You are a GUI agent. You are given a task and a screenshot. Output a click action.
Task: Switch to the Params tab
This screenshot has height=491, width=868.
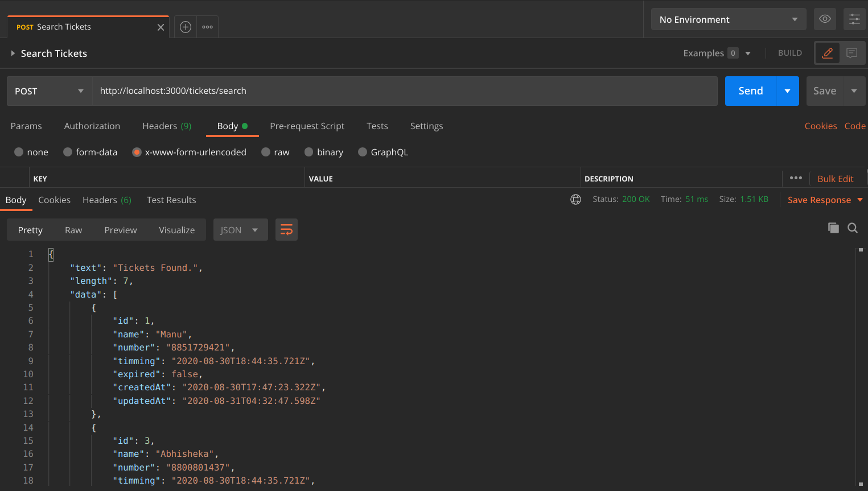26,126
